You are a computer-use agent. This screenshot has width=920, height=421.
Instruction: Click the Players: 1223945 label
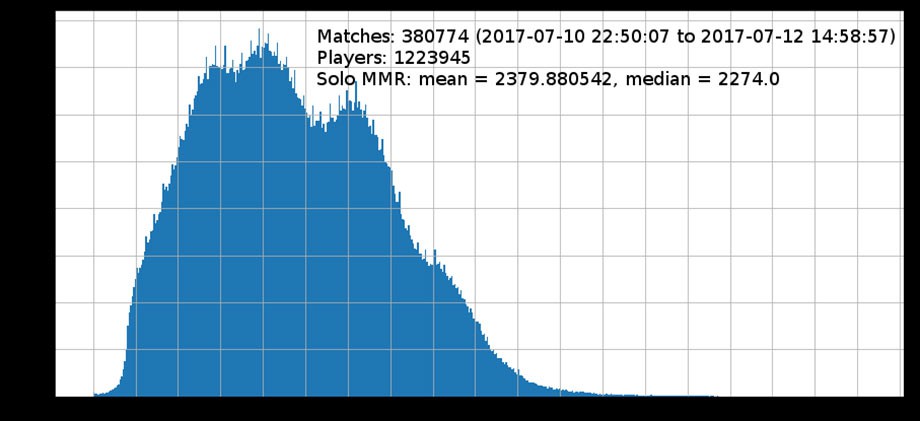click(393, 58)
